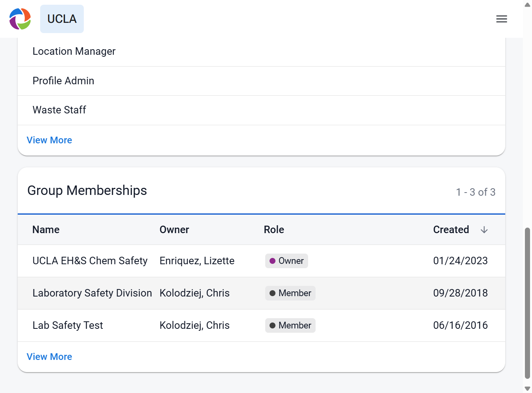Viewport: 532px width, 393px height.
Task: Open View More under Group Memberships
Action: pos(49,357)
